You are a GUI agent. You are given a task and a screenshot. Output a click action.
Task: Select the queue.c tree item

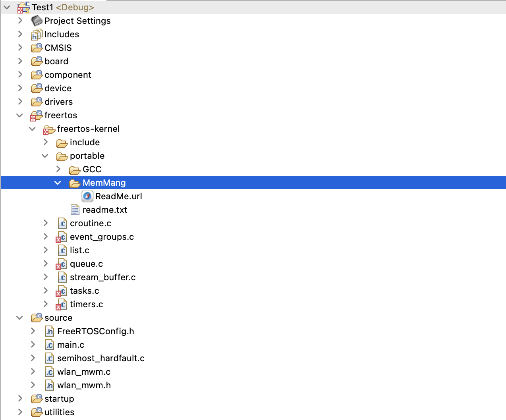[x=86, y=264]
